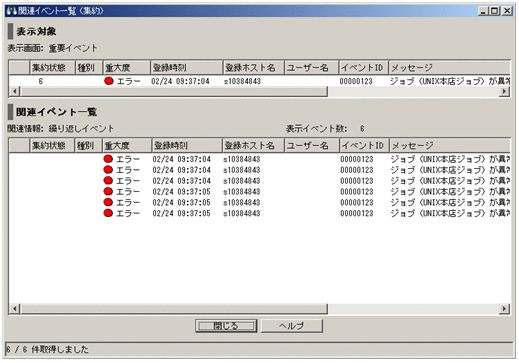Click the 登録時刻 cell in the 表示対象 table row

point(180,81)
